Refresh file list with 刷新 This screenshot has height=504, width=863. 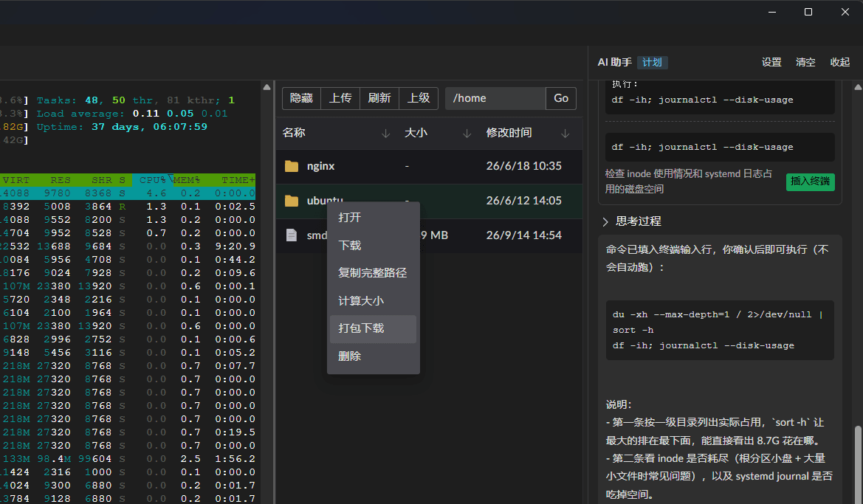(379, 98)
